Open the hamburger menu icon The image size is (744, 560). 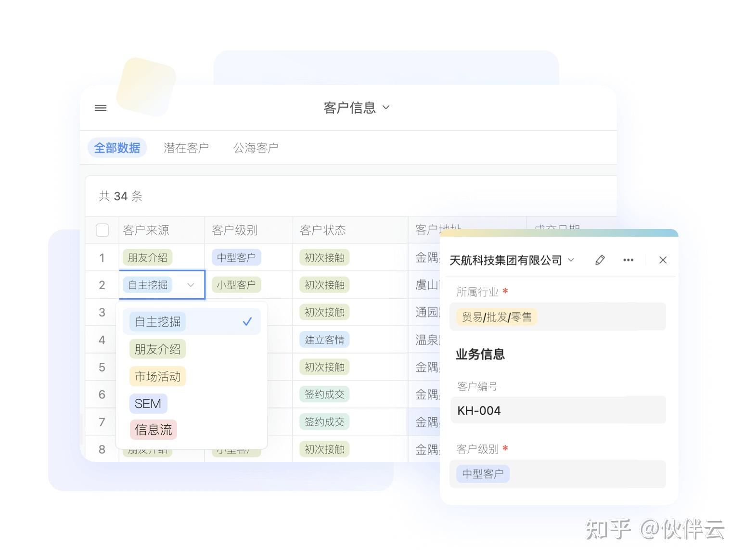[101, 108]
